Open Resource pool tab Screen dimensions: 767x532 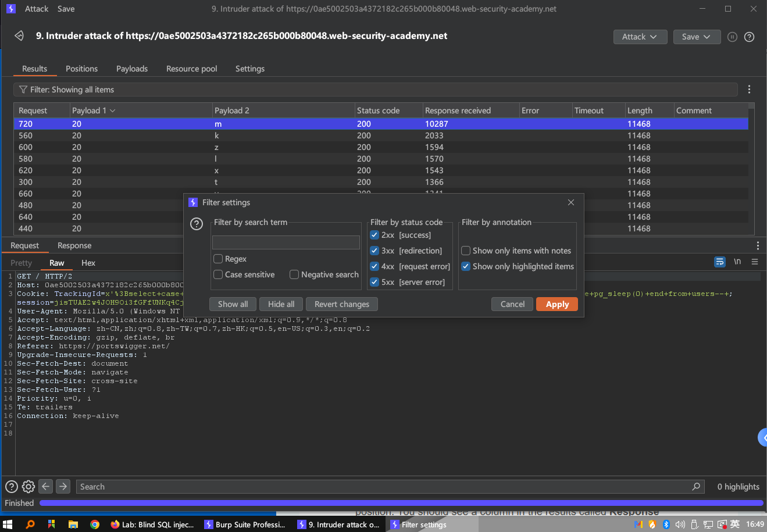pyautogui.click(x=192, y=69)
